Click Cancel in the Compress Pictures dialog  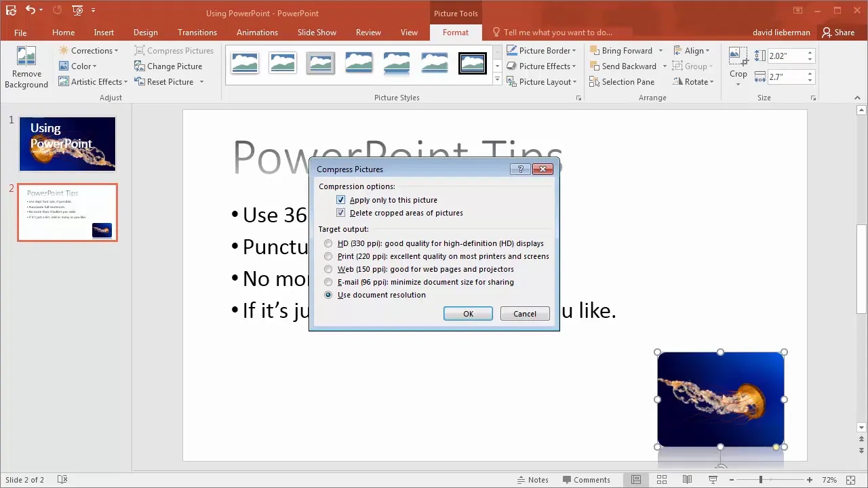525,314
